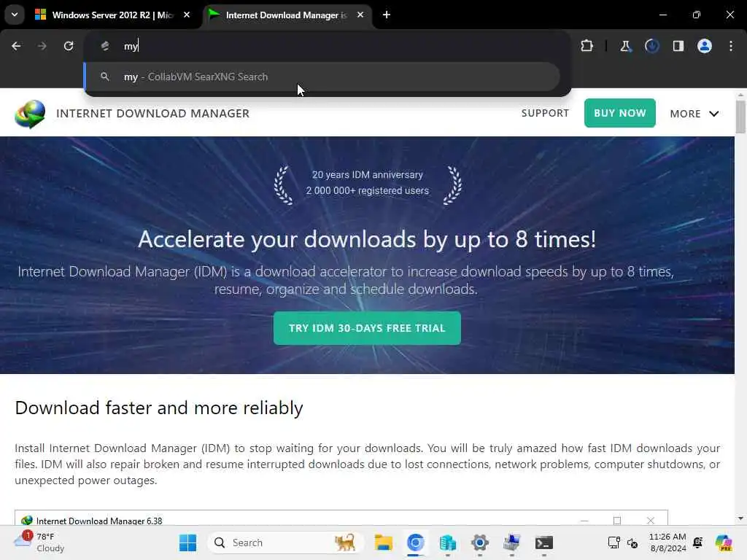Open Chrome Labs flask icon
The image size is (747, 560).
[625, 46]
